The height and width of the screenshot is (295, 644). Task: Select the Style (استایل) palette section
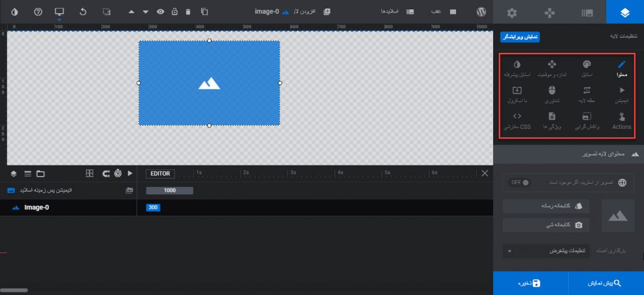587,69
